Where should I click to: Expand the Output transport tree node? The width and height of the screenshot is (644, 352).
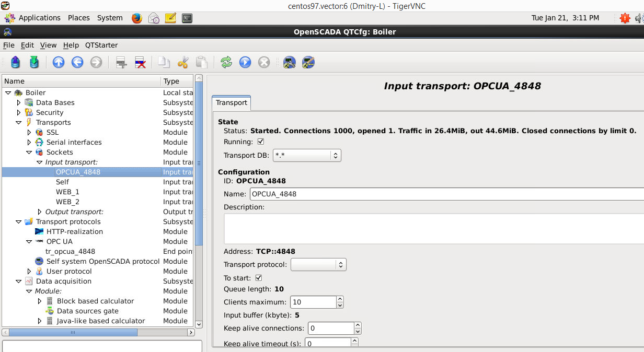[40, 212]
